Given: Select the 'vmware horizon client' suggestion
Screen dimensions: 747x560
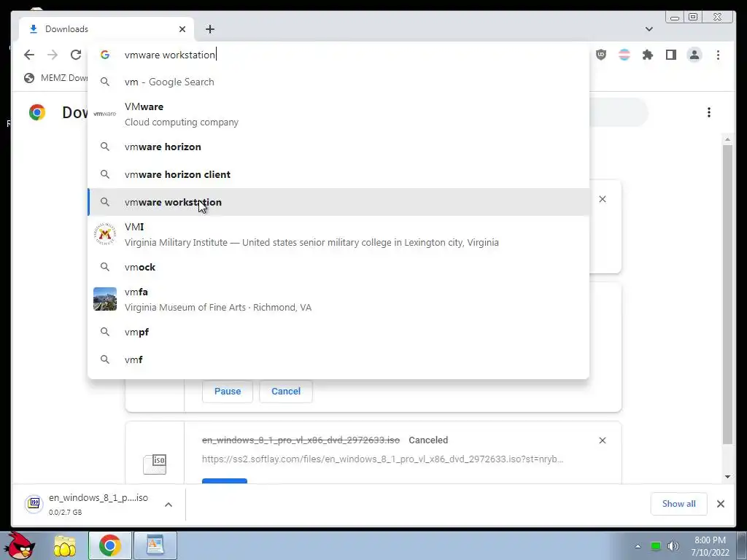Looking at the screenshot, I should [x=338, y=174].
